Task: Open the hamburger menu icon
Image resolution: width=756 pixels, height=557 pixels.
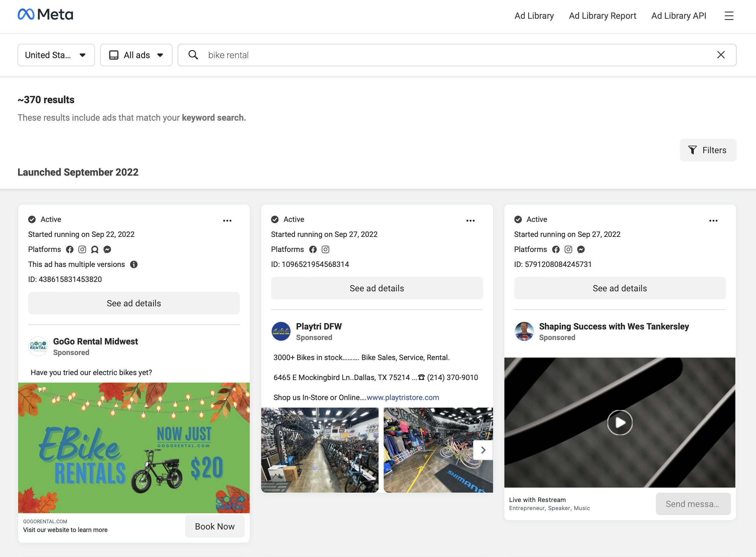Action: (729, 16)
